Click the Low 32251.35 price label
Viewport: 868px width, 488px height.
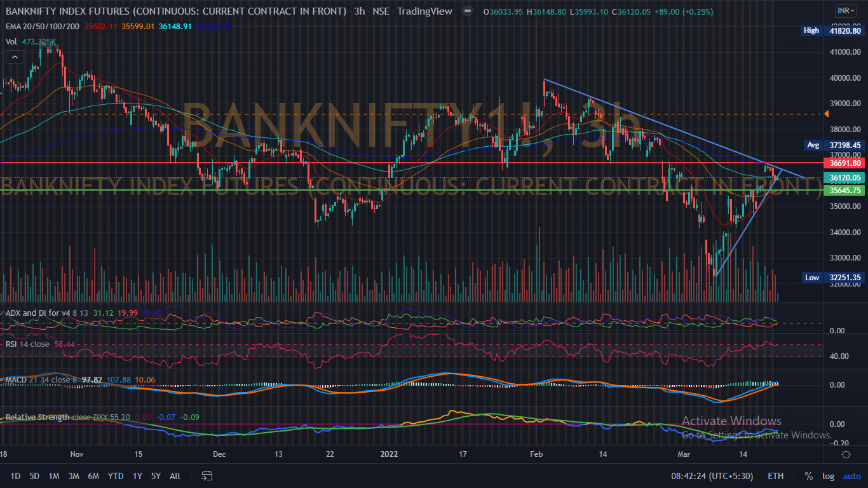[832, 278]
